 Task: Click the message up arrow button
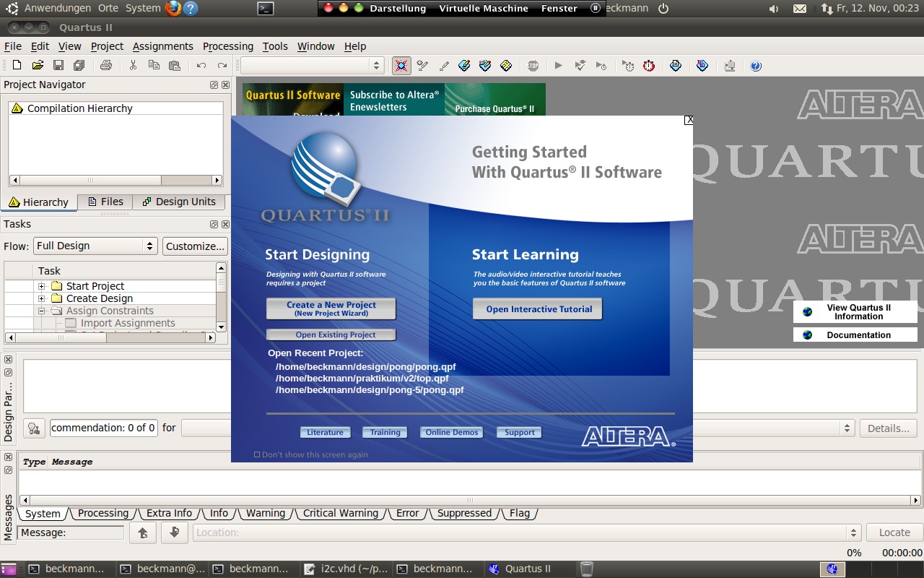click(143, 533)
